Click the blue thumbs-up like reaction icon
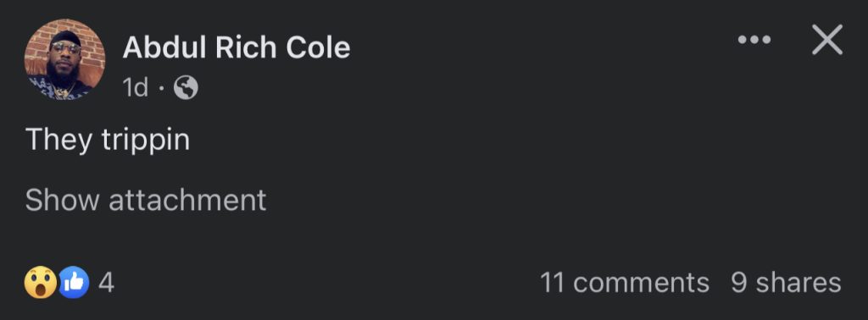868x320 pixels. point(74,283)
